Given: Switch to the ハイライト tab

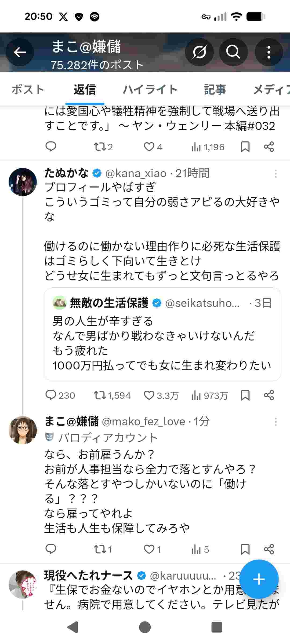Looking at the screenshot, I should click(x=150, y=90).
